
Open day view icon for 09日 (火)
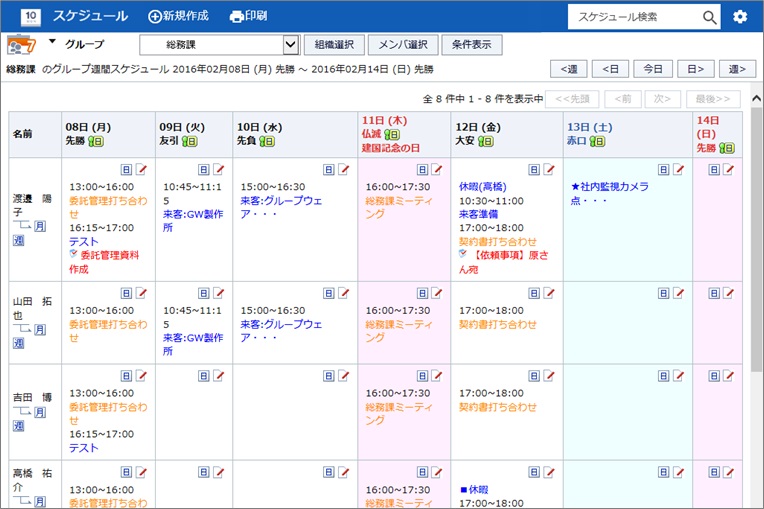click(x=190, y=141)
